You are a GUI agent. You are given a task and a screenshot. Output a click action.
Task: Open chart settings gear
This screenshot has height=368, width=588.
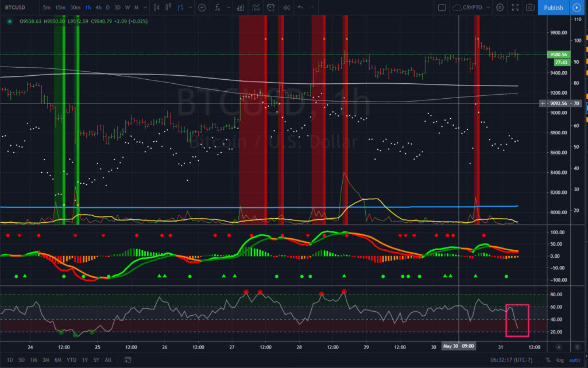pos(500,7)
